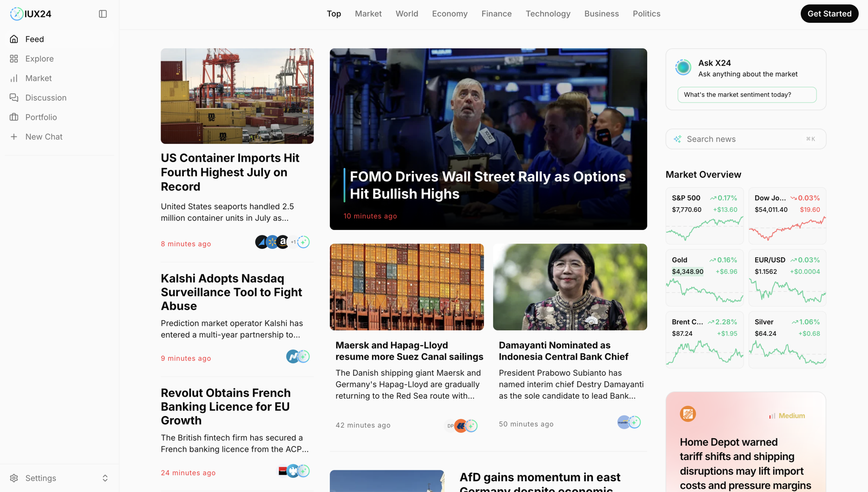Switch to the Market tab in top navigation

pos(368,14)
